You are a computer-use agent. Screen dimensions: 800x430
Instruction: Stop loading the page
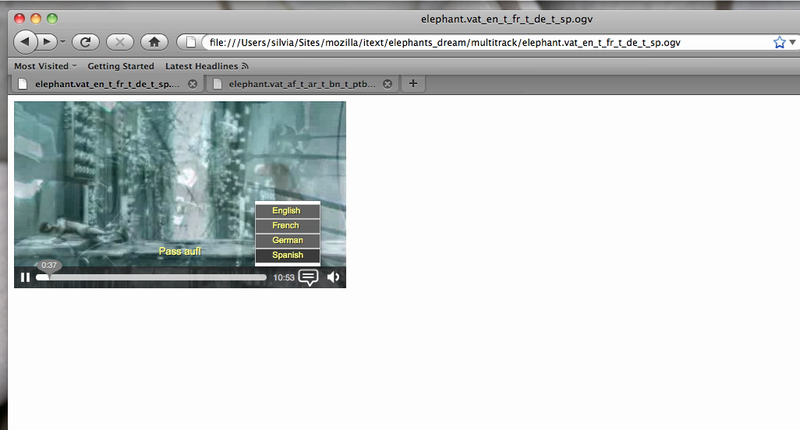click(x=119, y=41)
